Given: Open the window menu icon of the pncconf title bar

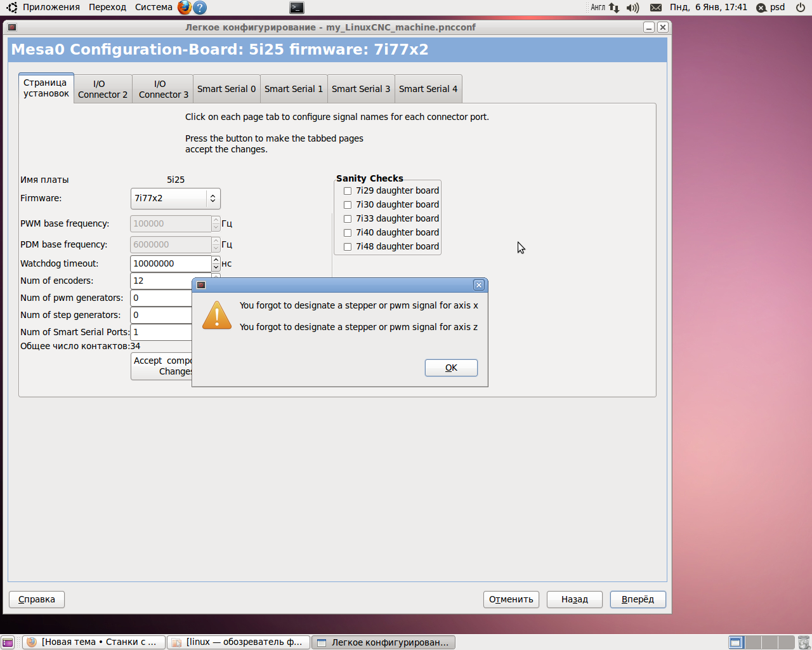Looking at the screenshot, I should [x=12, y=27].
